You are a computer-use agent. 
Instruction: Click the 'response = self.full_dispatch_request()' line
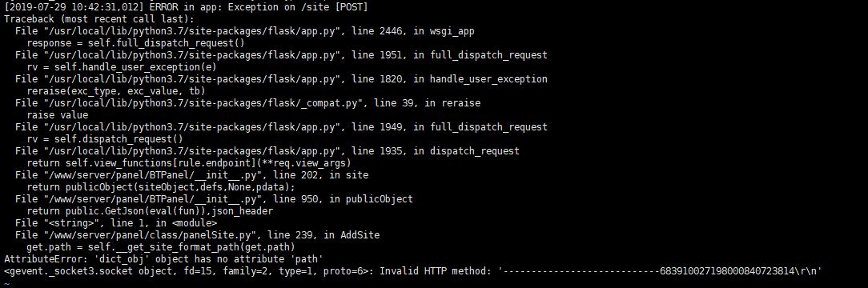click(x=135, y=42)
